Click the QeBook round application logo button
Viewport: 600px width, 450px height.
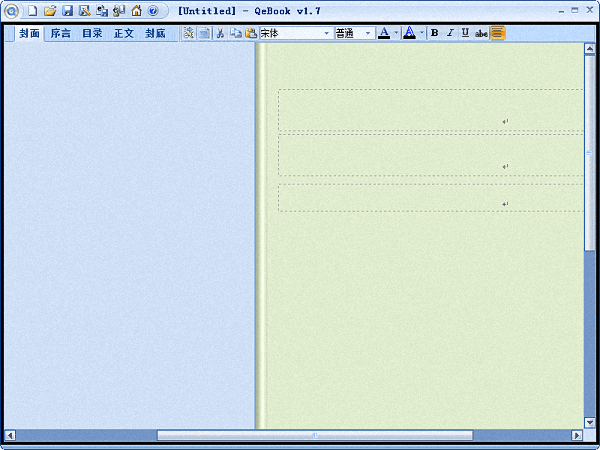click(11, 11)
